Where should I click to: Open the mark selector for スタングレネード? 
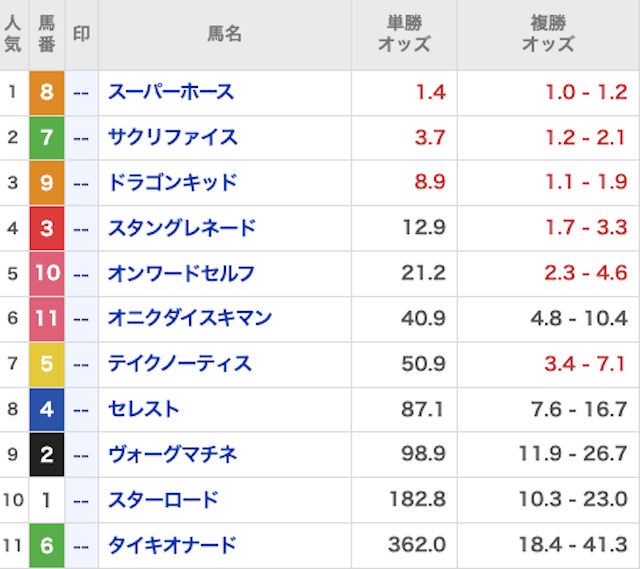pyautogui.click(x=82, y=228)
